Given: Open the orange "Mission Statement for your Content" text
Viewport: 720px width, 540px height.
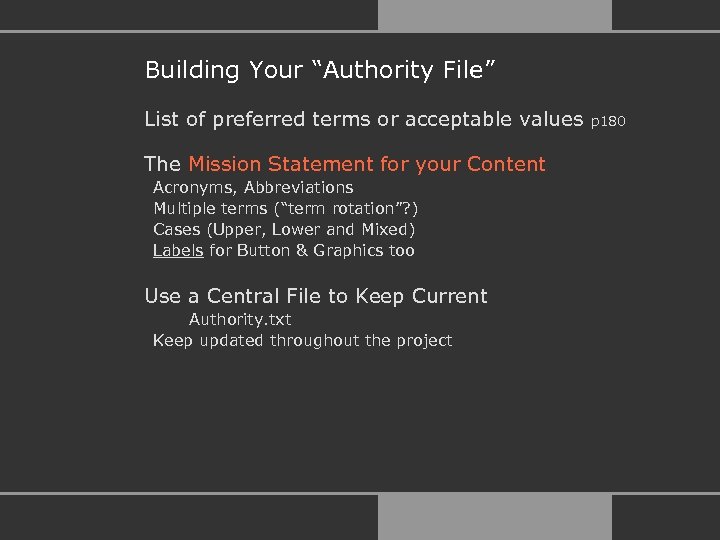Looking at the screenshot, I should point(366,164).
